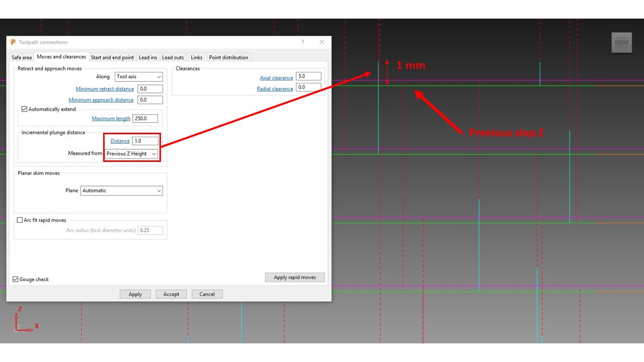Edit the Maximum length value of 250.0
Image resolution: width=644 pixels, height=362 pixels.
coord(145,118)
